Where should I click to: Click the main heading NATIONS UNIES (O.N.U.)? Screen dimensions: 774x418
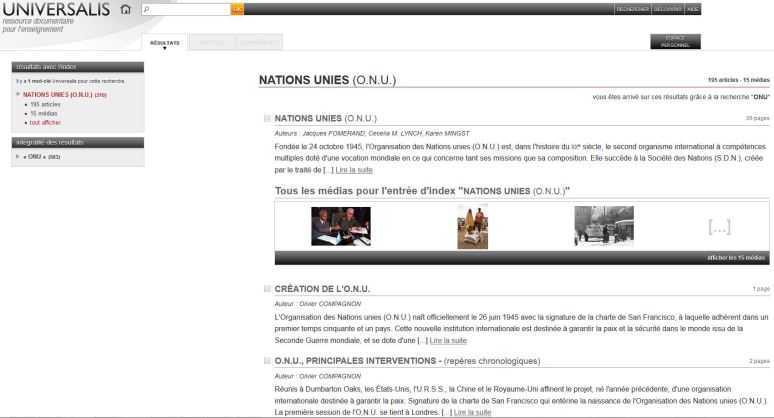coord(327,80)
